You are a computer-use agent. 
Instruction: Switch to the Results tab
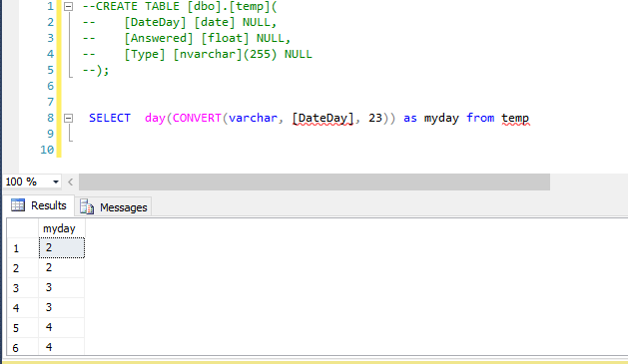(x=39, y=205)
